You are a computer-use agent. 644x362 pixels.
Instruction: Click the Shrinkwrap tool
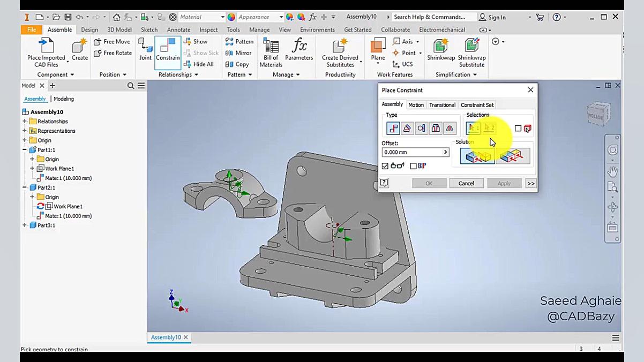pos(441,49)
